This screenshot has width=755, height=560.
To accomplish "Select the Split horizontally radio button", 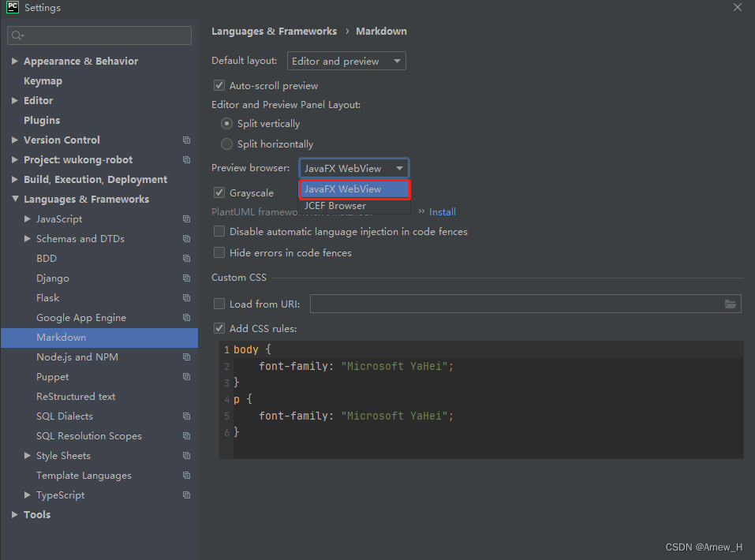I will point(226,144).
